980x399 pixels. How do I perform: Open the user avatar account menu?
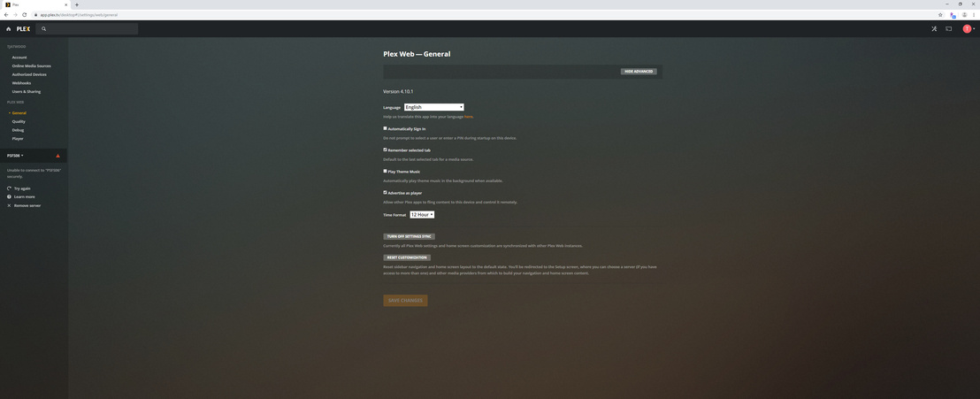[969, 29]
